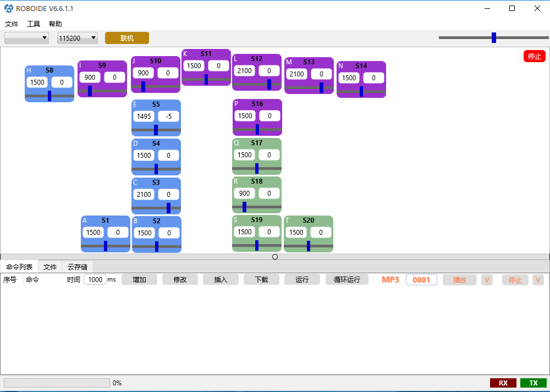Click the V button next to 播放
The image size is (550, 392).
click(487, 280)
